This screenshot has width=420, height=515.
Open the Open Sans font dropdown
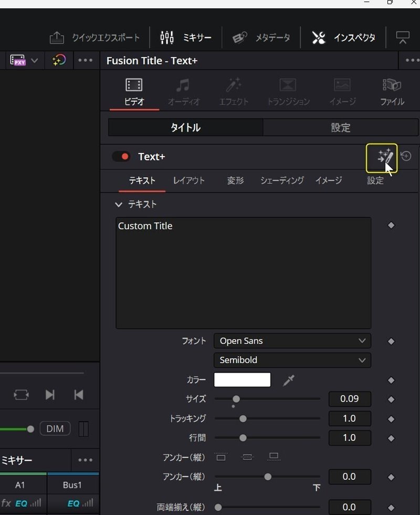tap(292, 341)
